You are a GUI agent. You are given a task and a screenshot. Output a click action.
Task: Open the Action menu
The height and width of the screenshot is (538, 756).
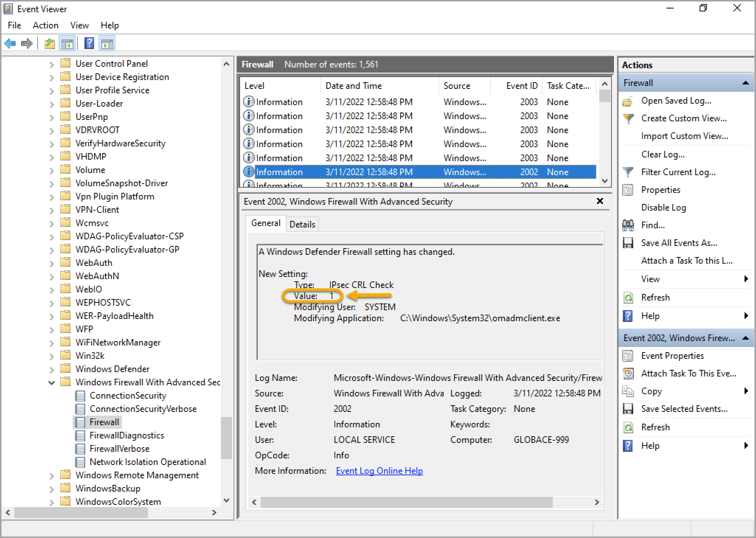click(45, 25)
